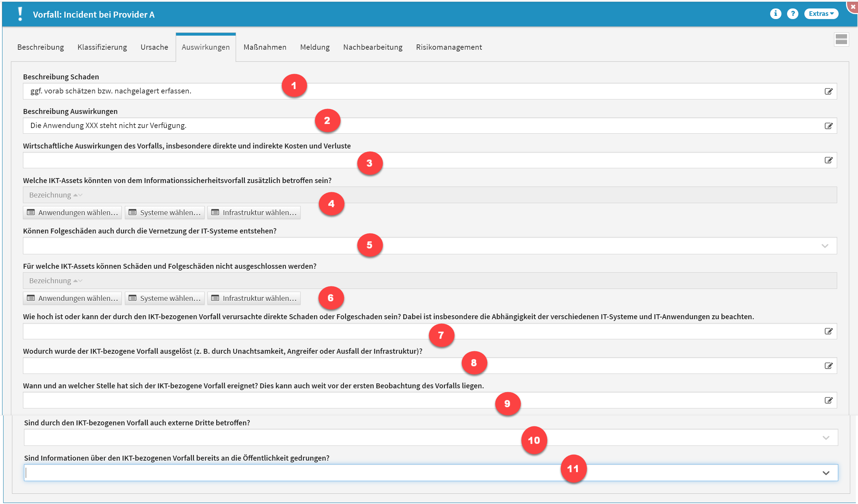The width and height of the screenshot is (858, 504).
Task: Click the info icon in header
Action: coord(775,14)
